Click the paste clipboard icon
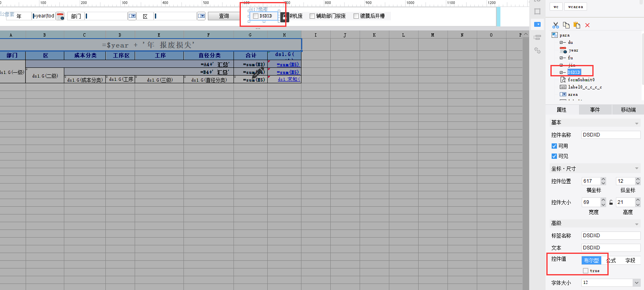Image resolution: width=644 pixels, height=290 pixels. (x=576, y=25)
